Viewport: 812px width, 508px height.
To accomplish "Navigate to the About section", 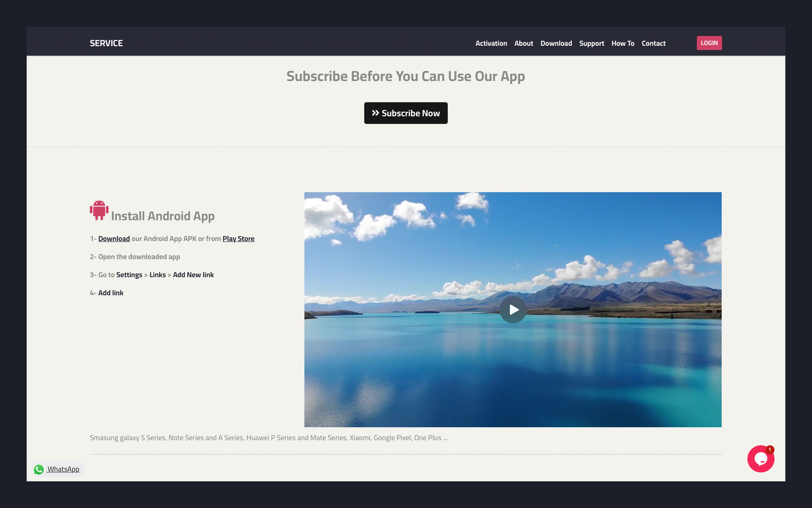I will [x=524, y=43].
